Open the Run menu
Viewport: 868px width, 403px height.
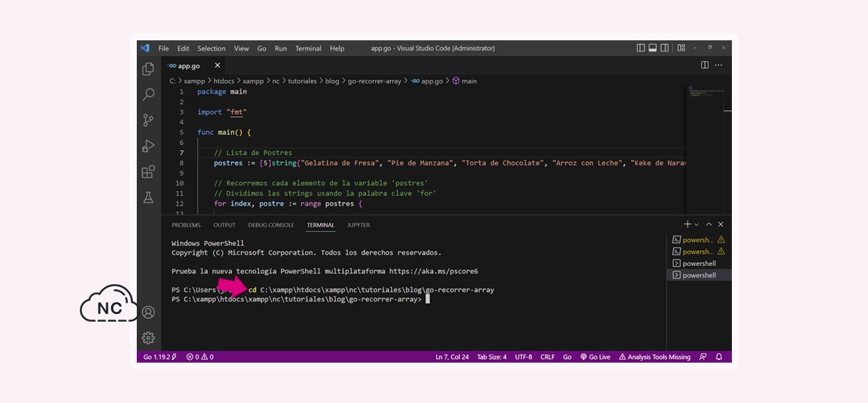tap(281, 49)
